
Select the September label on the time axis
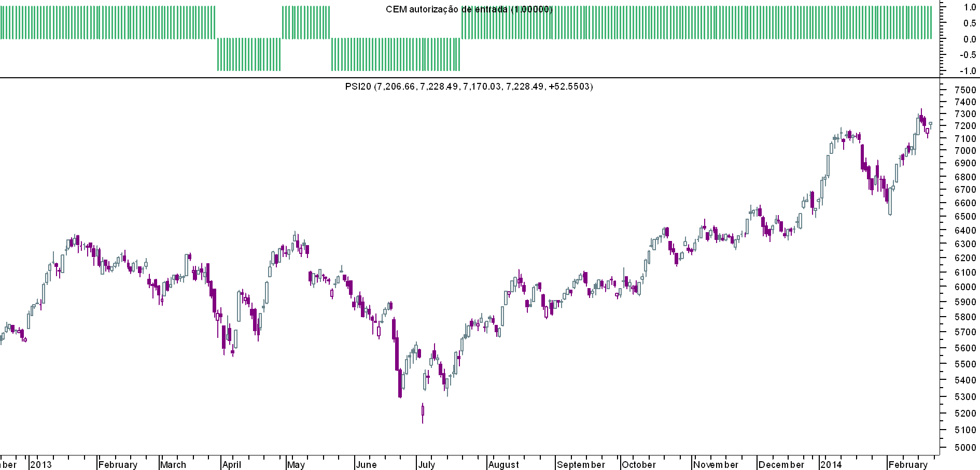point(581,464)
